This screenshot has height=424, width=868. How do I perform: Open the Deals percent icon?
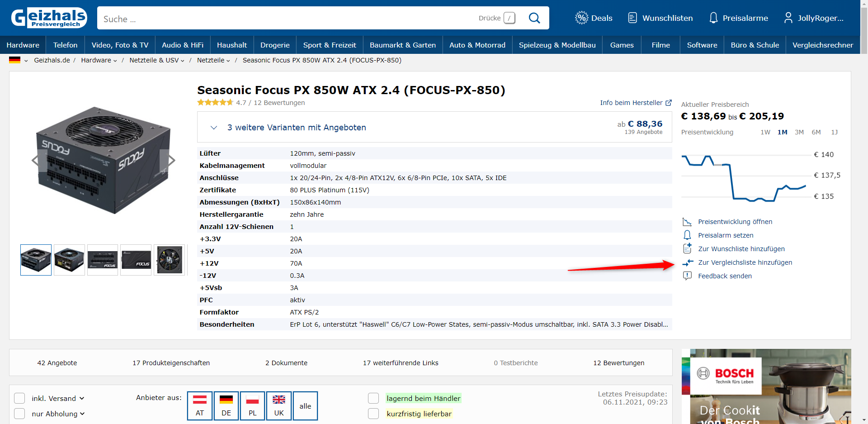coord(581,18)
